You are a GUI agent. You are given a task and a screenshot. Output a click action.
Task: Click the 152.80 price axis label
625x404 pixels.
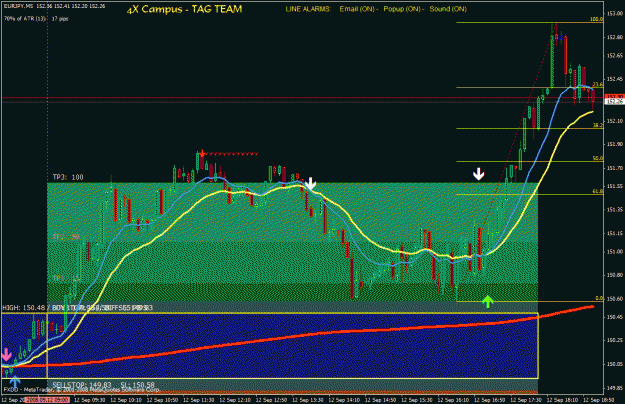pyautogui.click(x=615, y=37)
